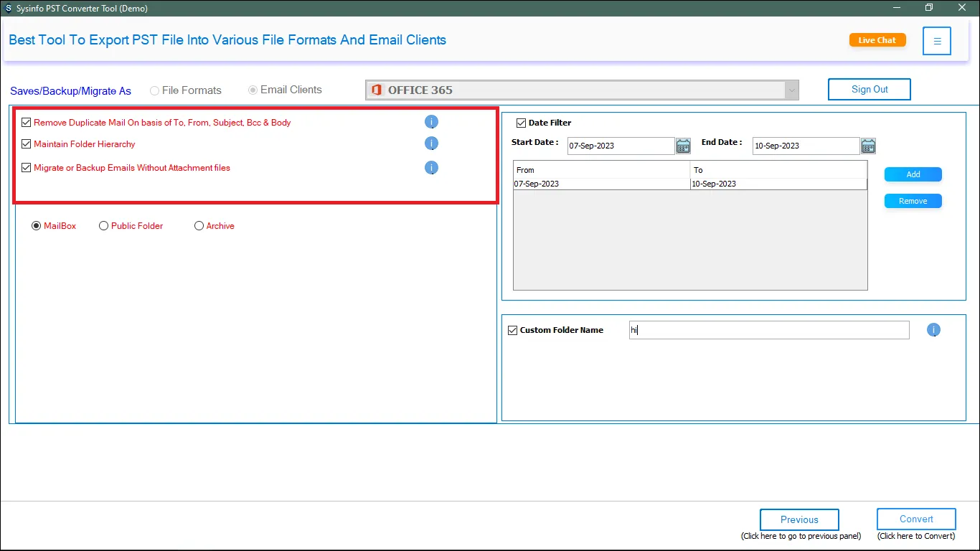Screen dimensions: 980x551
Task: Click info icon next to Custom Folder Name
Action: (933, 330)
